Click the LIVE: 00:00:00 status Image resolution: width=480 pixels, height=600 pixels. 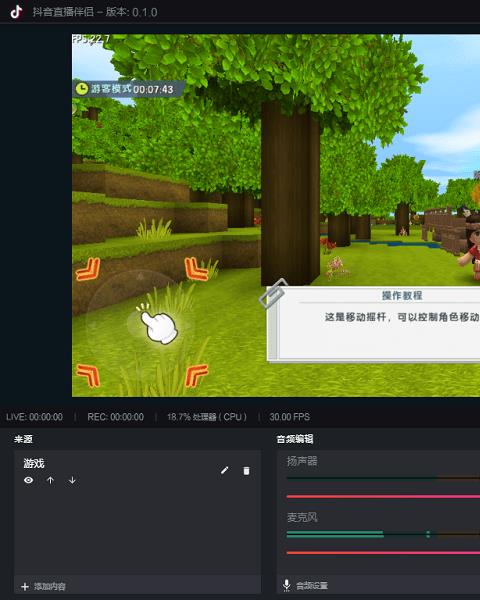(x=34, y=417)
